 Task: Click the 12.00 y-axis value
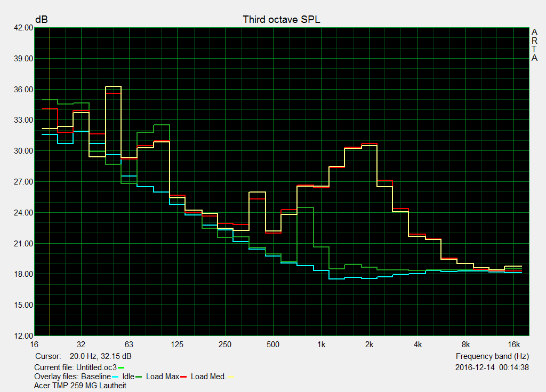23,336
